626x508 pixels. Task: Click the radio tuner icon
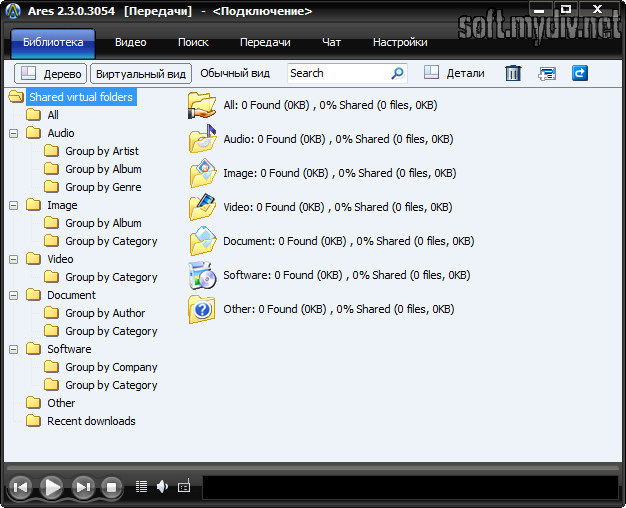pos(184,486)
